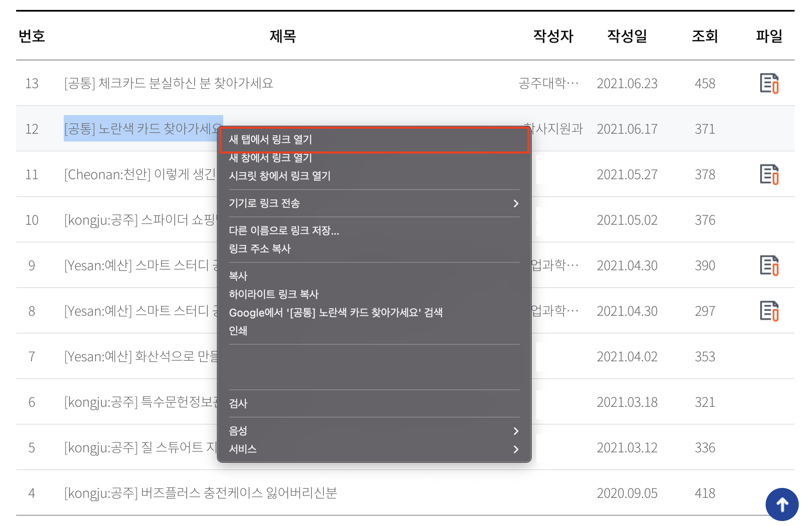The width and height of the screenshot is (812, 526).
Task: Open post '[kongju:공주] 질 스튜어트'
Action: [140, 447]
